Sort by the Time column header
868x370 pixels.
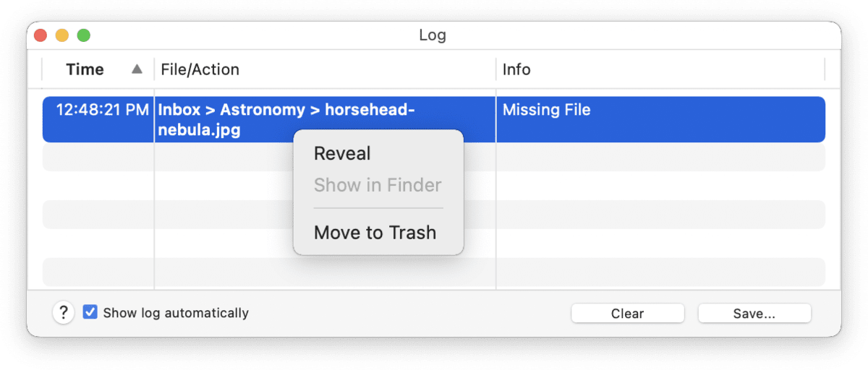(85, 69)
